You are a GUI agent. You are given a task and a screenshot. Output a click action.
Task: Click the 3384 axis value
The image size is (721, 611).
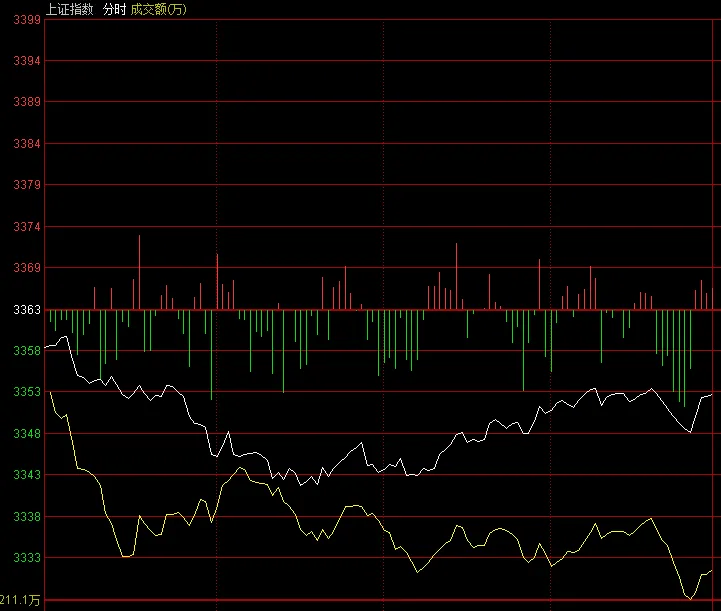pyautogui.click(x=27, y=144)
